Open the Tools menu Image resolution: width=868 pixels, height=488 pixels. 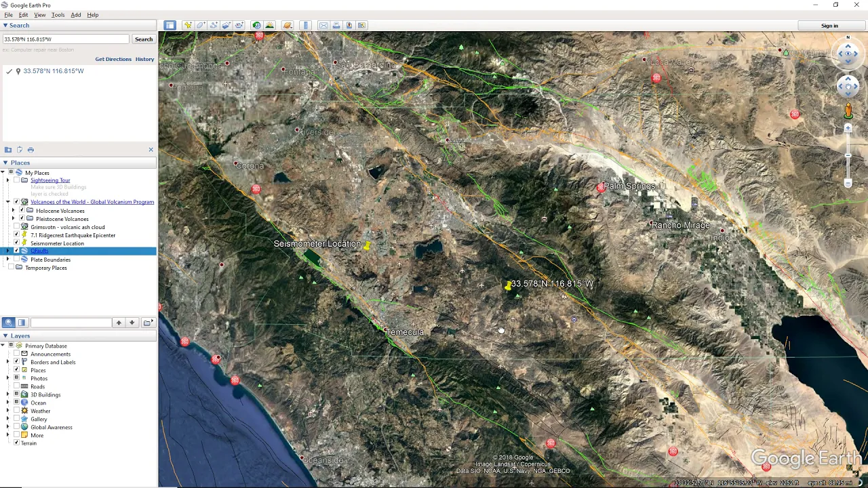58,15
